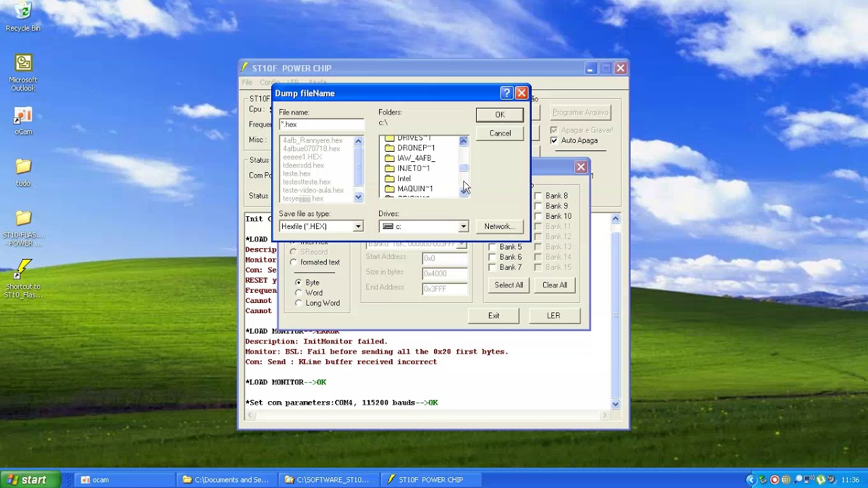Click the uTorrent tray icon

(x=821, y=480)
